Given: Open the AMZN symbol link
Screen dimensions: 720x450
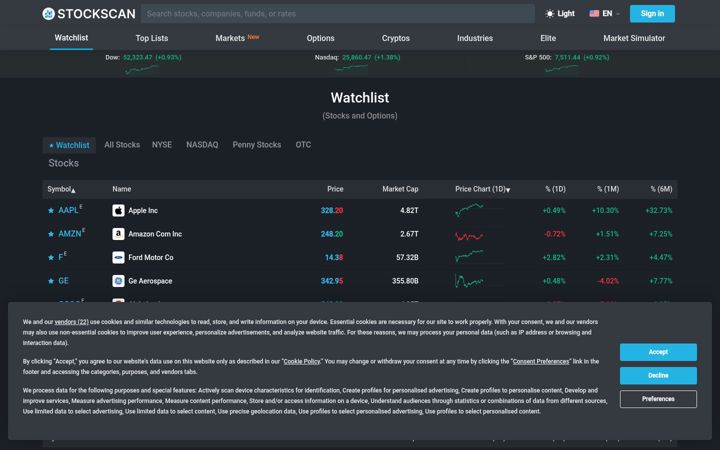Looking at the screenshot, I should click(x=69, y=234).
